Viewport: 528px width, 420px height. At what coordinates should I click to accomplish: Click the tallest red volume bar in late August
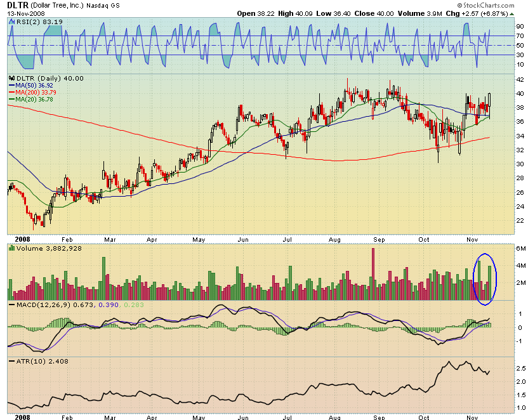coord(373,274)
